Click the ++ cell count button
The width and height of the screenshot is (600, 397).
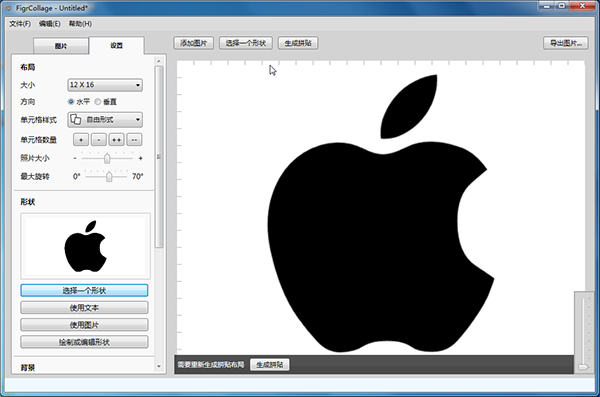pyautogui.click(x=116, y=140)
